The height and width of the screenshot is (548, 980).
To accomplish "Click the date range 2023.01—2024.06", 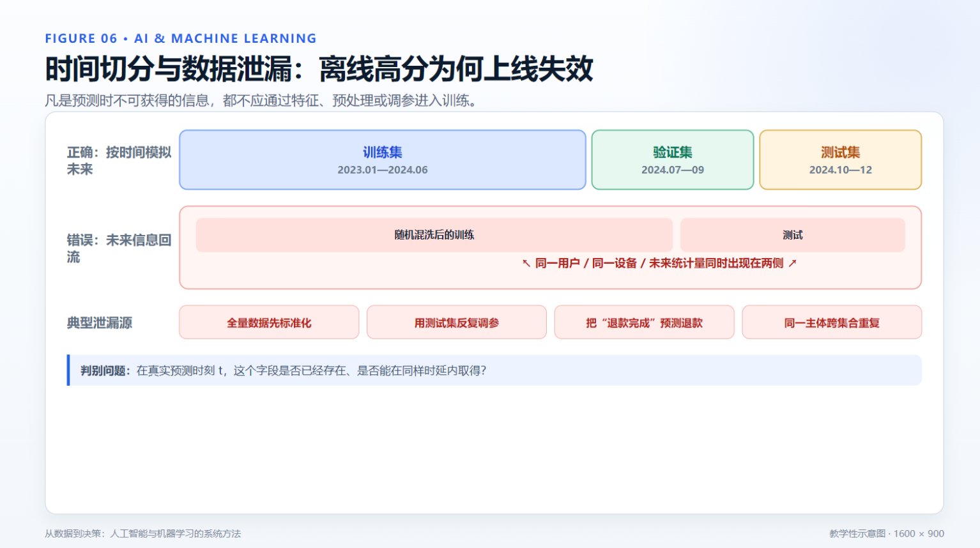I will click(383, 170).
